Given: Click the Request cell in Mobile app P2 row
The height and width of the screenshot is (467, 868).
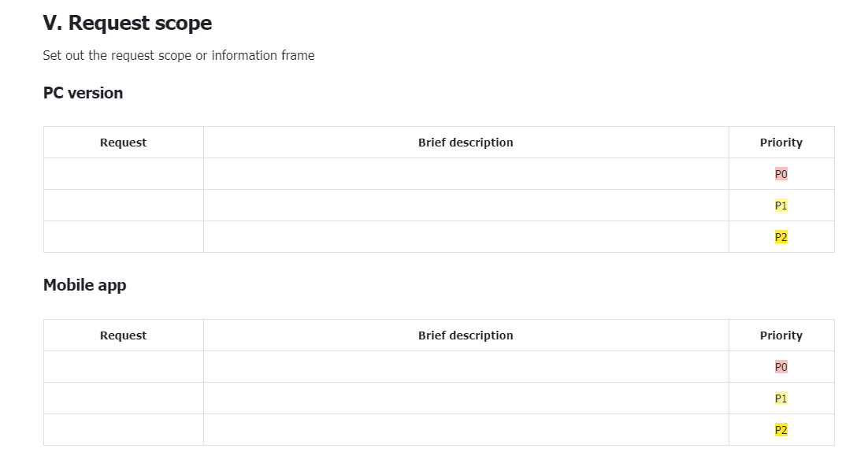Looking at the screenshot, I should [124, 430].
